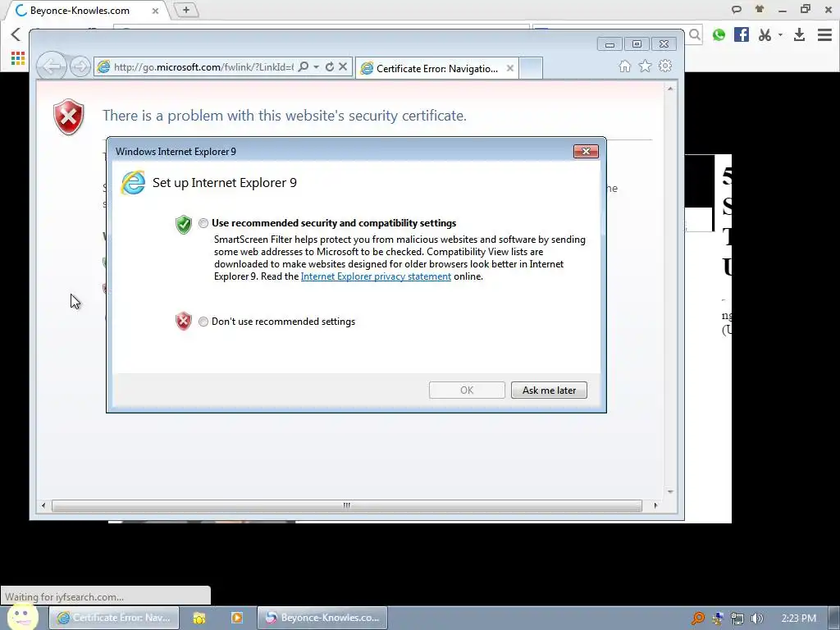Click the scissors capture tool icon

point(765,34)
